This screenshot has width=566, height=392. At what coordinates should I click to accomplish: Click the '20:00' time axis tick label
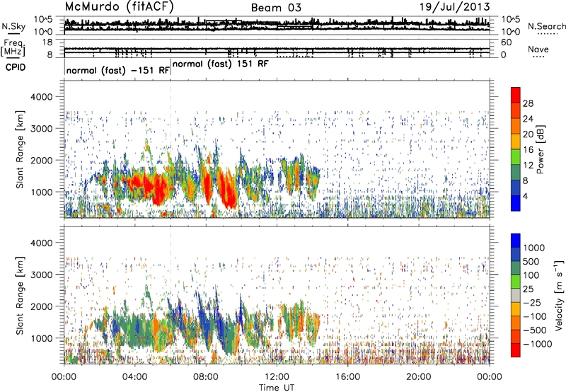[x=419, y=377]
